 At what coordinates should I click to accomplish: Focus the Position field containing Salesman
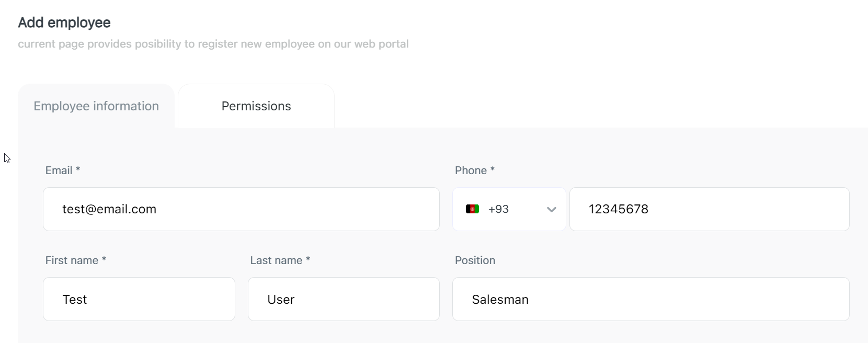(650, 299)
